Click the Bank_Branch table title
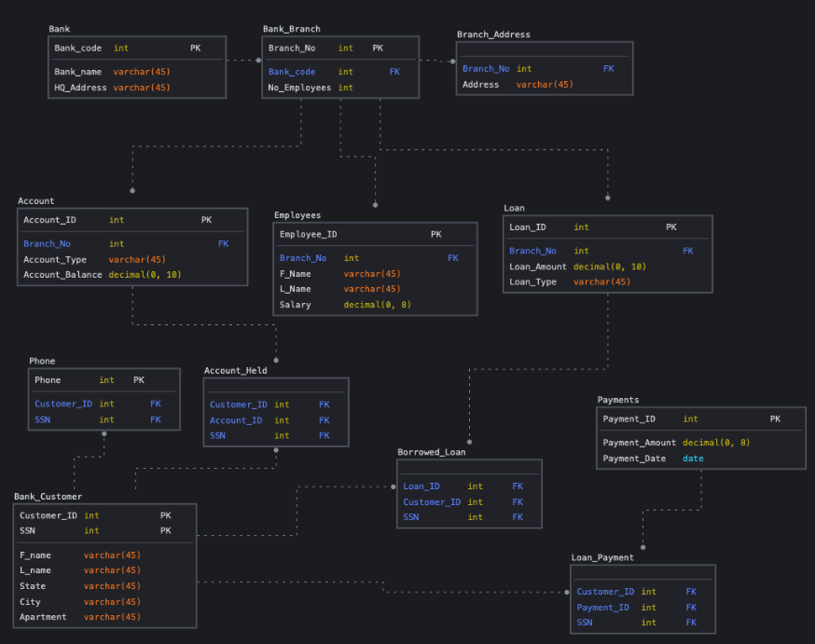815x644 pixels. 292,28
